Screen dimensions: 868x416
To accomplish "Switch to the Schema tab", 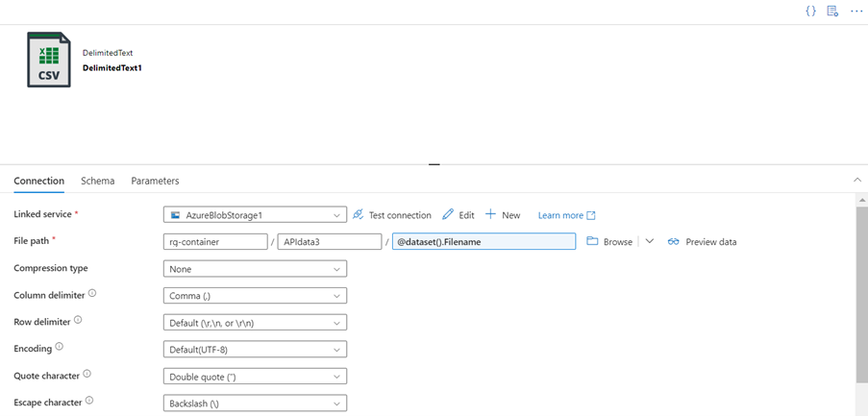I will [97, 181].
